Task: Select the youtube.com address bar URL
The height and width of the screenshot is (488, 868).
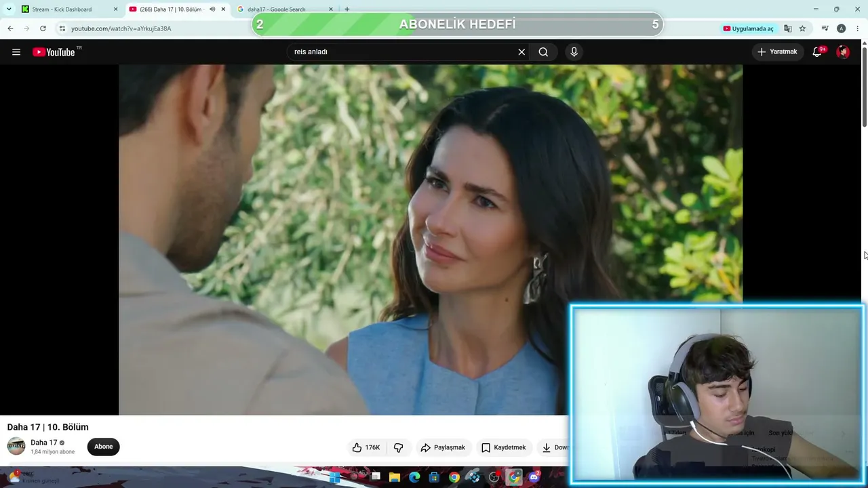Action: 121,28
